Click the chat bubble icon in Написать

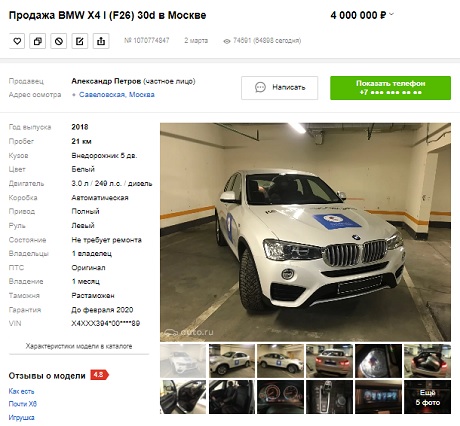(x=260, y=87)
